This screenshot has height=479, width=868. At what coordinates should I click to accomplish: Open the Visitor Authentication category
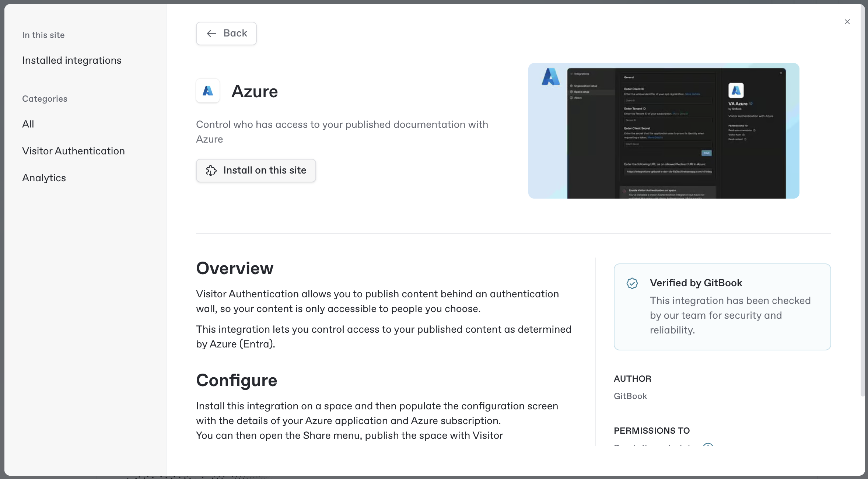73,151
